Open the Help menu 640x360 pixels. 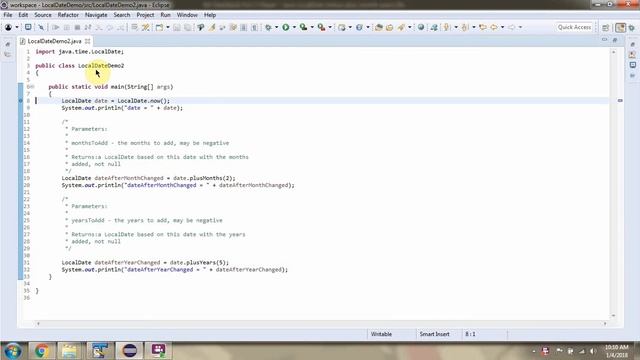pos(210,15)
